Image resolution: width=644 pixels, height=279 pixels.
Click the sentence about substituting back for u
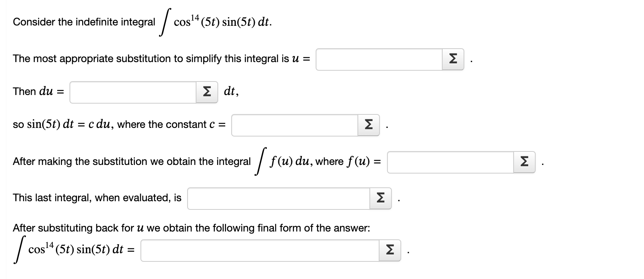pyautogui.click(x=191, y=227)
